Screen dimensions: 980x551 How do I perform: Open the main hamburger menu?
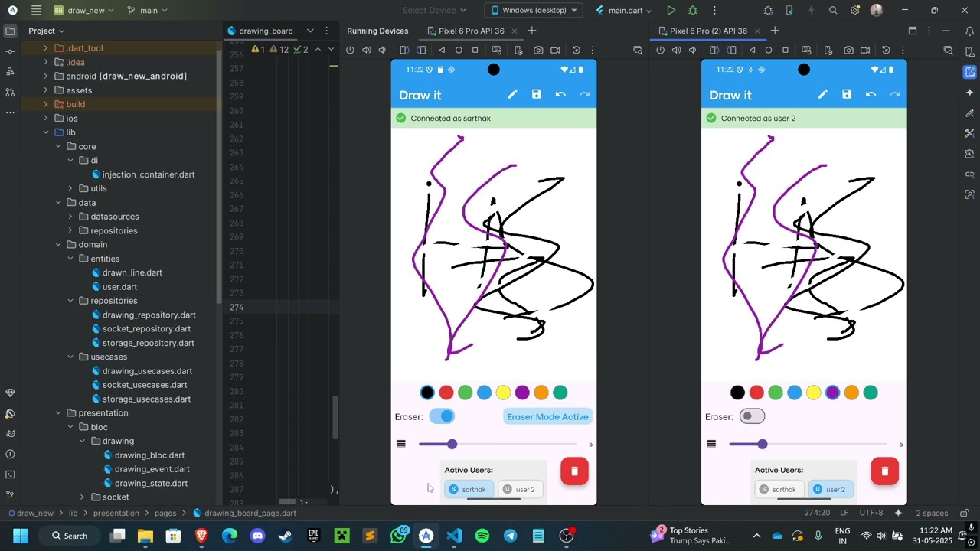[x=36, y=11]
